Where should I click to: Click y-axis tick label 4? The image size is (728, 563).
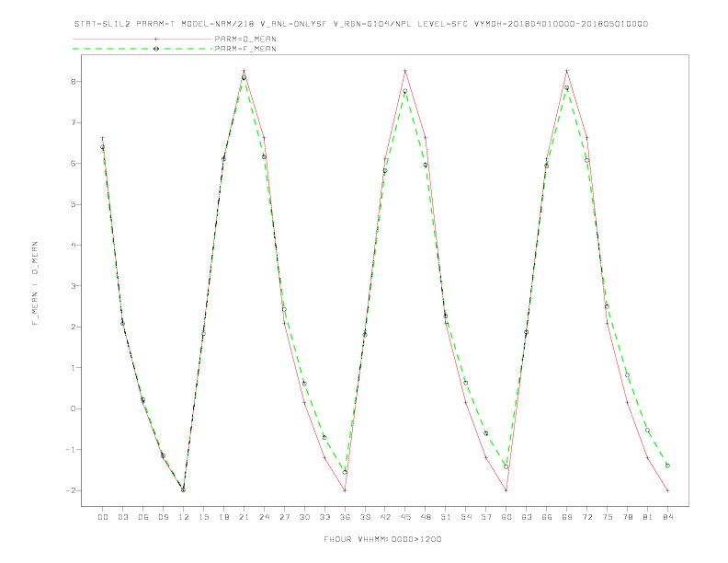tap(74, 246)
